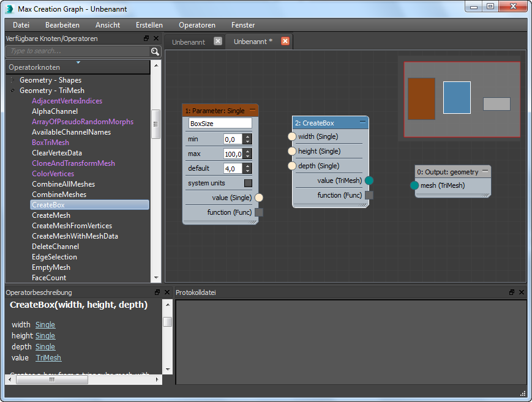532x402 pixels.
Task: Open the Erstellen menu
Action: (x=149, y=25)
